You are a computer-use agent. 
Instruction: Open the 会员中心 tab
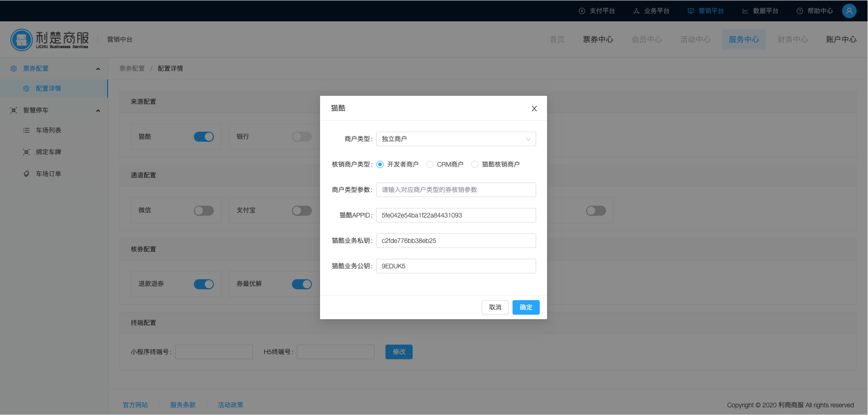tap(646, 40)
